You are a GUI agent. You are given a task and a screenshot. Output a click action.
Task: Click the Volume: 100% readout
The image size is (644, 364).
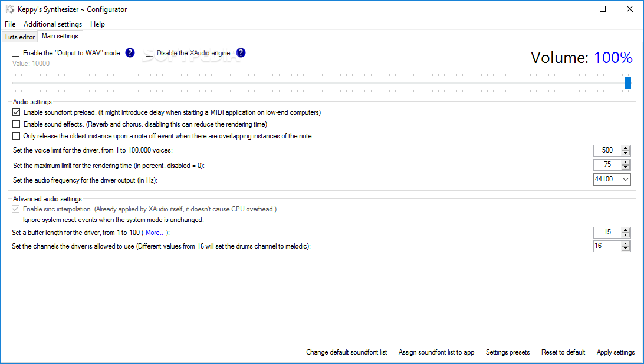click(x=581, y=58)
